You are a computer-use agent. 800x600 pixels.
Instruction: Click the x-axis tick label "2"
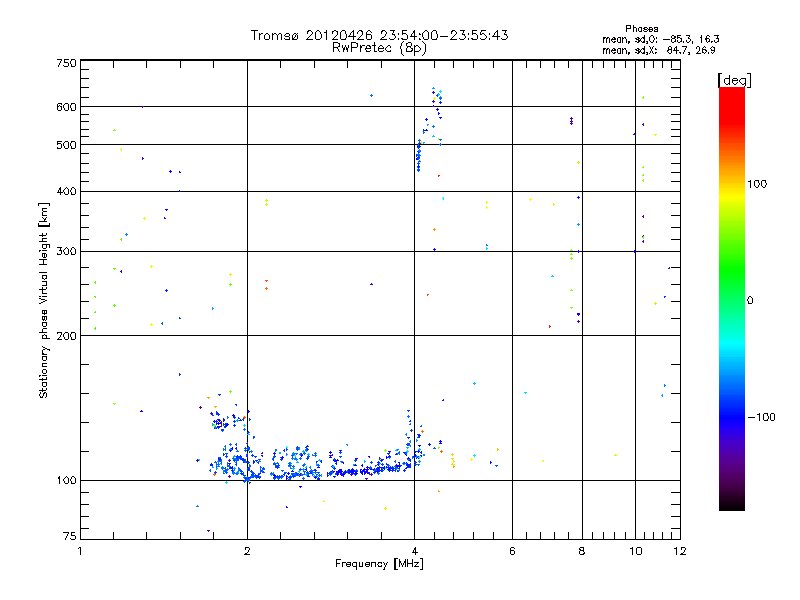tap(247, 552)
